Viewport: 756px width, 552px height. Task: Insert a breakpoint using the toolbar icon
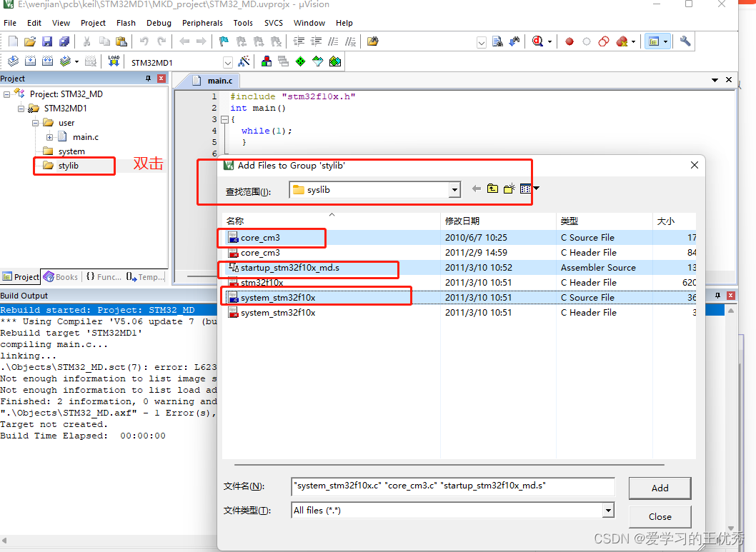568,41
